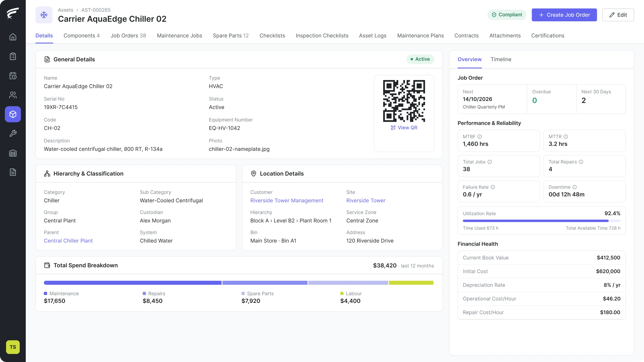Click the QR code image

coord(404,101)
